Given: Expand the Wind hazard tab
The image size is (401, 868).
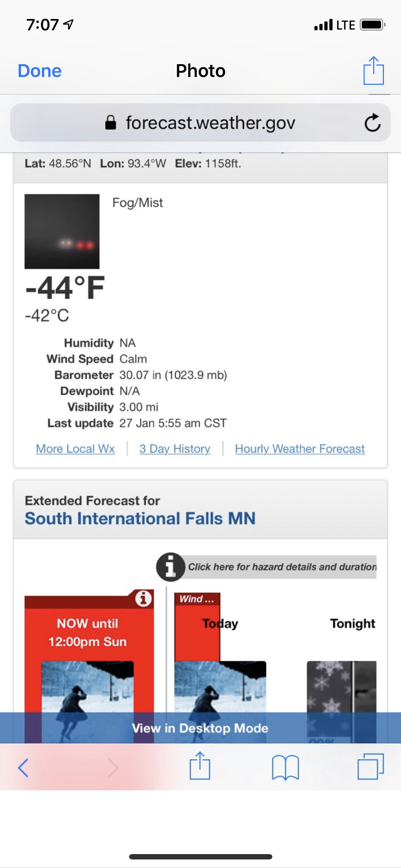Looking at the screenshot, I should [197, 599].
